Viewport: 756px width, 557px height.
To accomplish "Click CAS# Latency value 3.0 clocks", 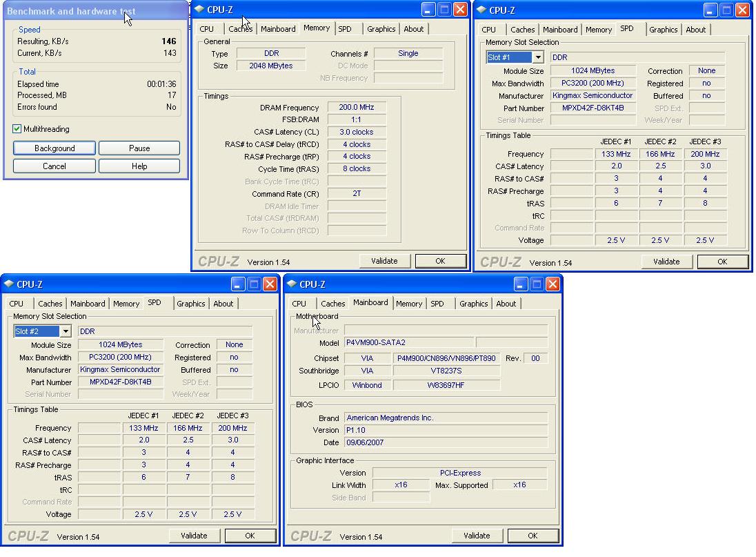I will pos(357,132).
